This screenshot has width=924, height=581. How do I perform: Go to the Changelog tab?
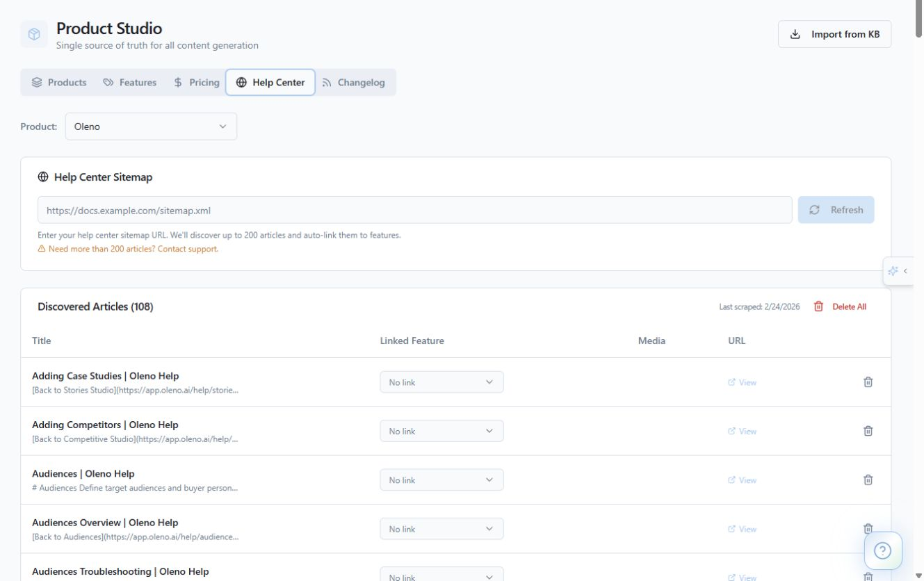[354, 82]
